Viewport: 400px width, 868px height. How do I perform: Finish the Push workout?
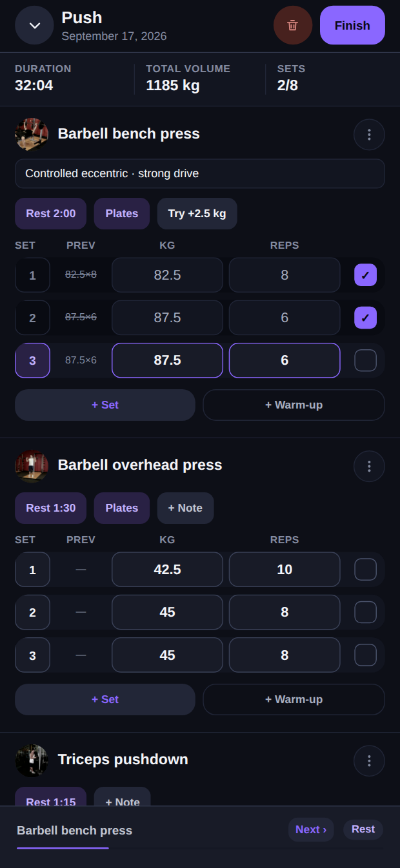(352, 25)
